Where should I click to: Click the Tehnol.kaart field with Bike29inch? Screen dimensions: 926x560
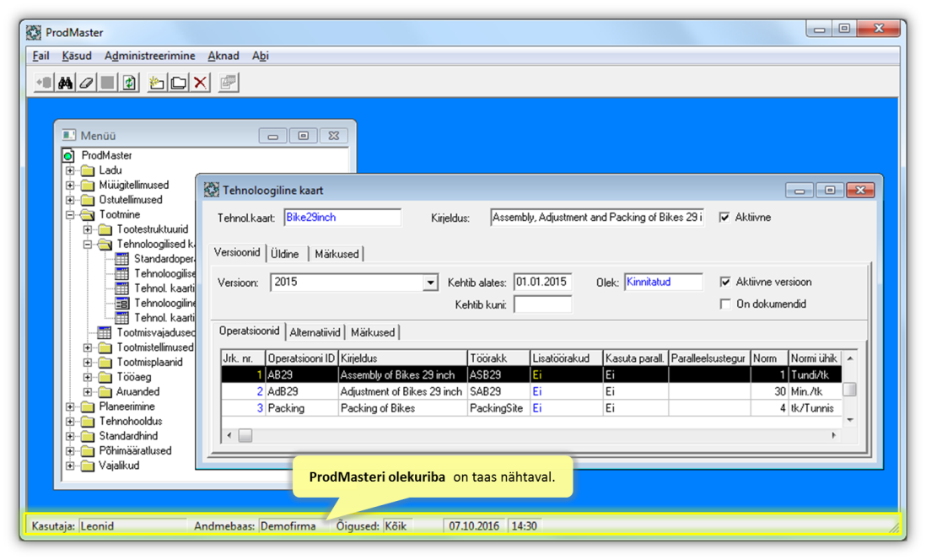pos(342,218)
